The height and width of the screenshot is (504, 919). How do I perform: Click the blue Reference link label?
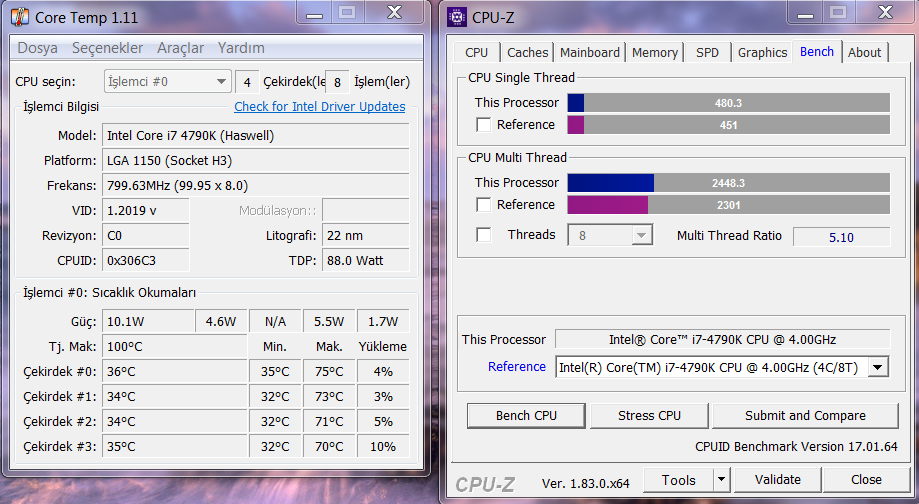pyautogui.click(x=517, y=367)
